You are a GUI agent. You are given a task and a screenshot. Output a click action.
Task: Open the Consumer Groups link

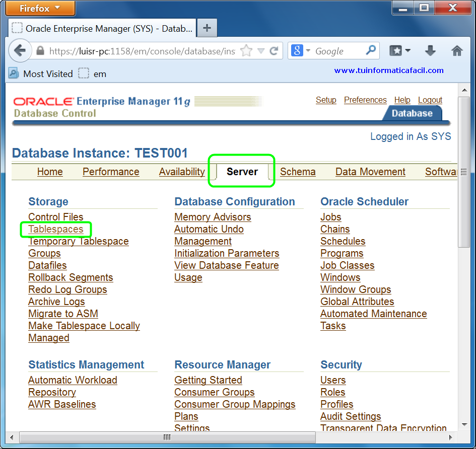tap(214, 392)
